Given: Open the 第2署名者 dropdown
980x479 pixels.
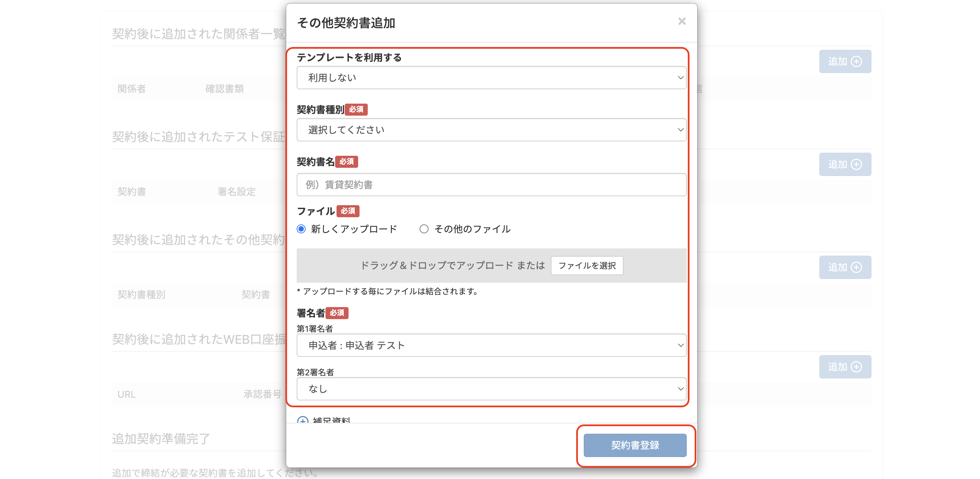Looking at the screenshot, I should tap(491, 388).
